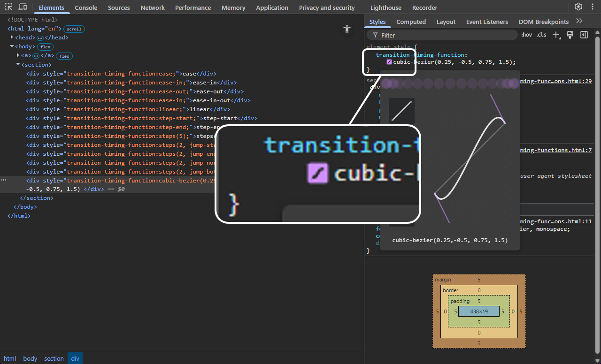Collapse the section element node

(18, 65)
